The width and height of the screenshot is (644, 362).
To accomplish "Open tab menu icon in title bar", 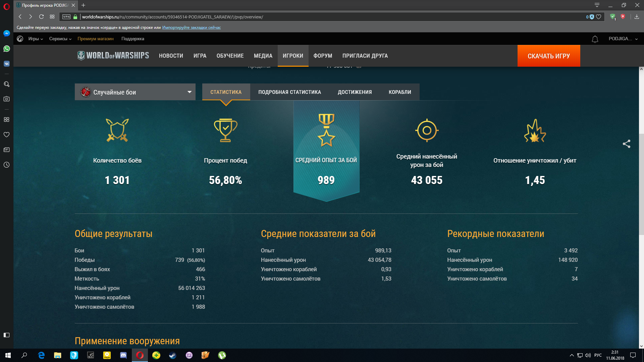I will point(597,5).
